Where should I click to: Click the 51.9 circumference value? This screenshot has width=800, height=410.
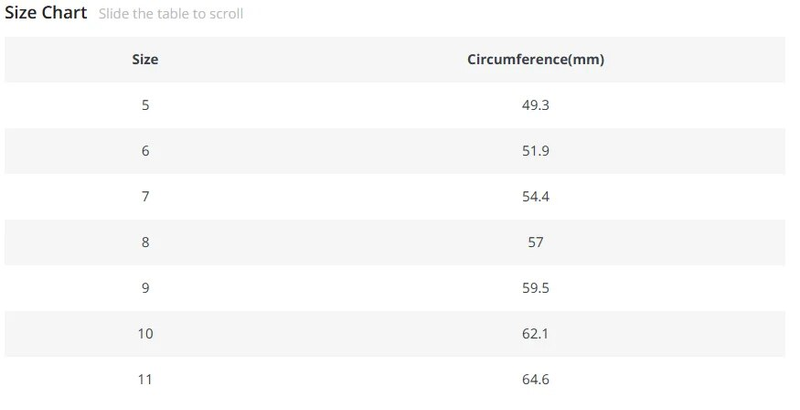pyautogui.click(x=535, y=151)
